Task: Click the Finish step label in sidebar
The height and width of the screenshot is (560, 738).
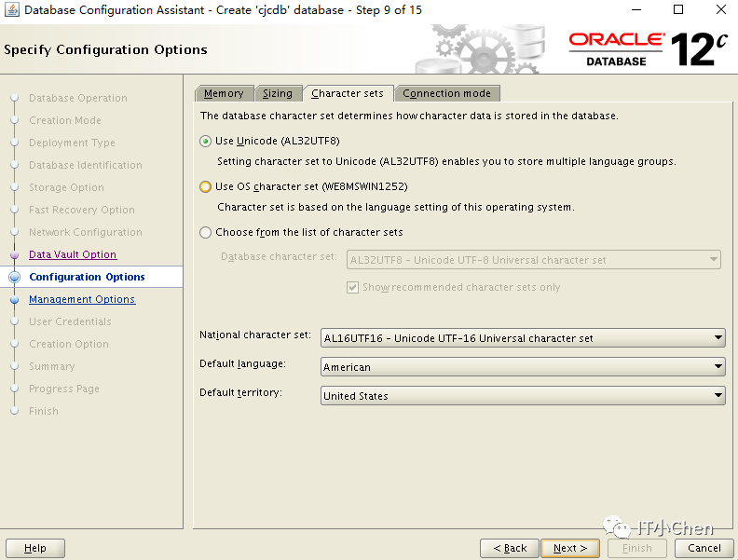Action: 44,411
